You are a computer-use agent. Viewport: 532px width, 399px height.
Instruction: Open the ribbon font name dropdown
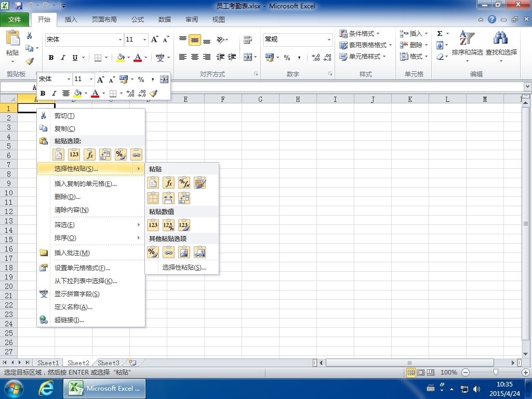(x=120, y=39)
